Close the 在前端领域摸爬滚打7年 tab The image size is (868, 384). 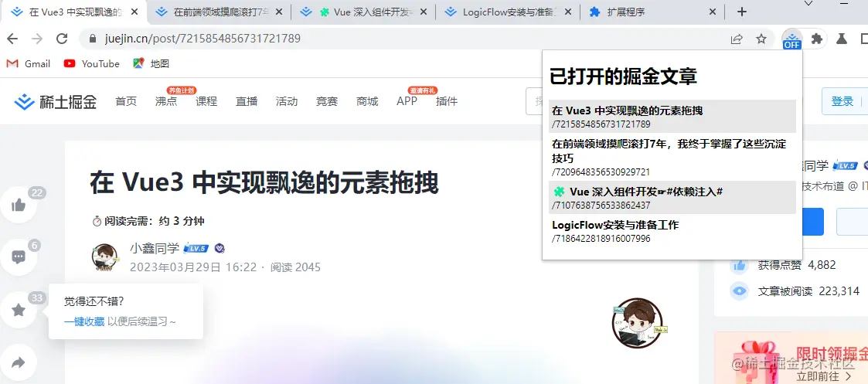tap(278, 12)
